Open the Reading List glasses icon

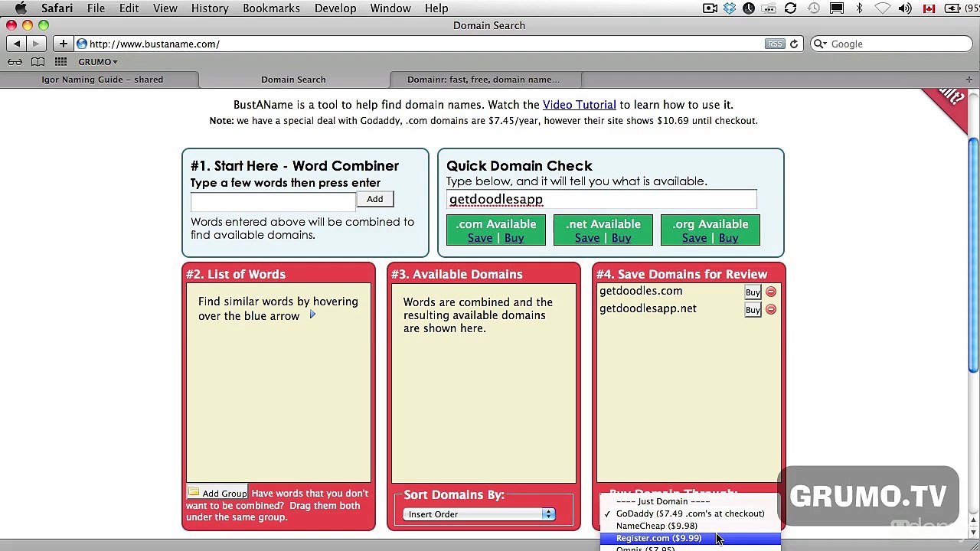[15, 62]
